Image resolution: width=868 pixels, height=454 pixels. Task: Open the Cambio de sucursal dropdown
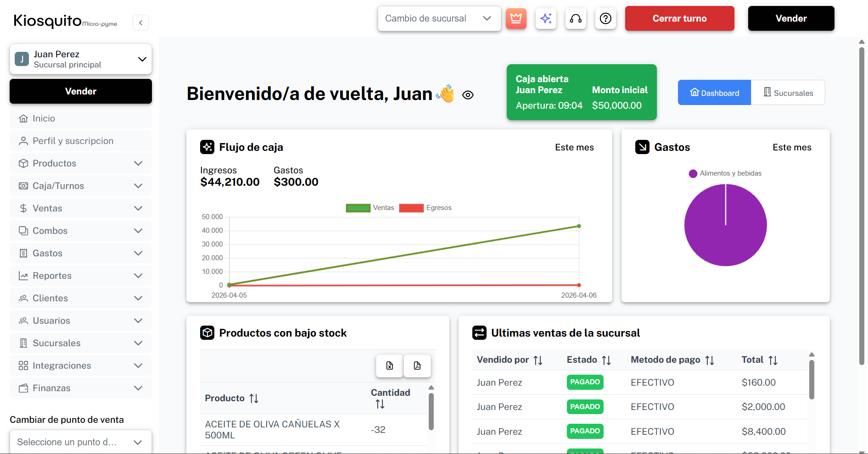point(439,18)
